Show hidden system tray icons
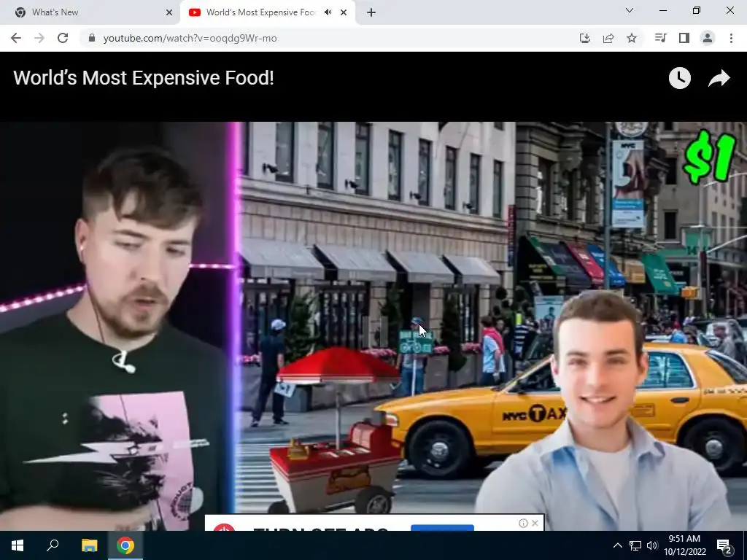The height and width of the screenshot is (560, 747). coord(617,545)
